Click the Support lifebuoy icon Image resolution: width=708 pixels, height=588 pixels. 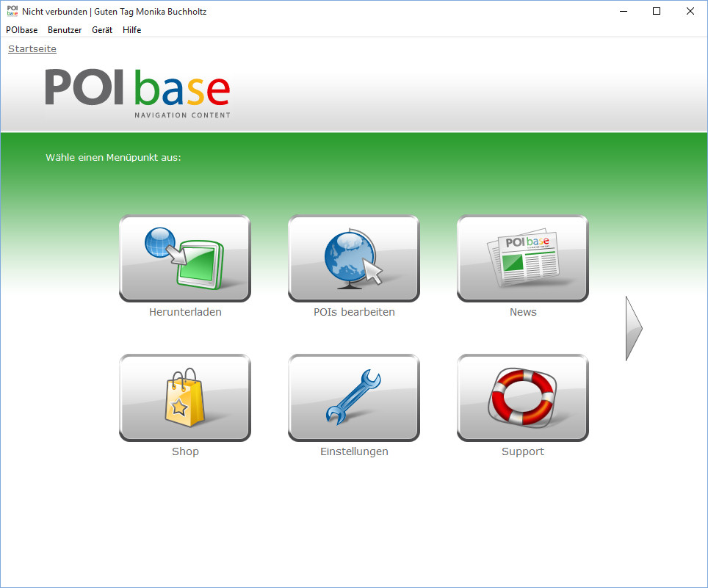pyautogui.click(x=522, y=398)
